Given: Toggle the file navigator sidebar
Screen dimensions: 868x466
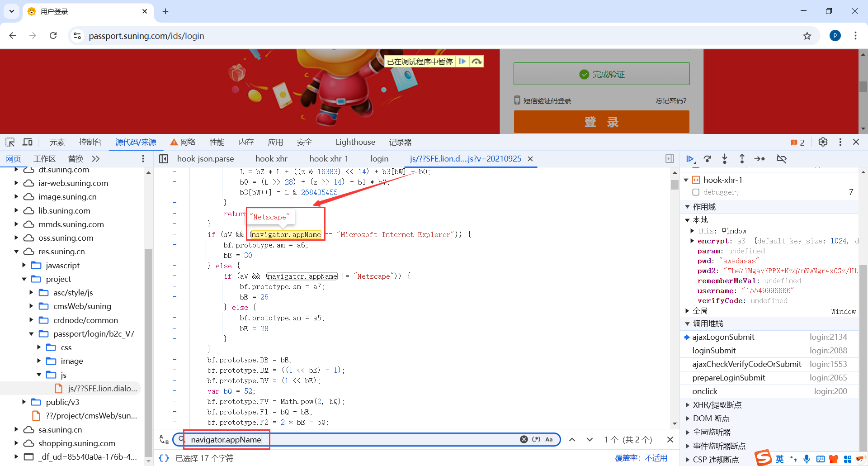Looking at the screenshot, I should (164, 159).
